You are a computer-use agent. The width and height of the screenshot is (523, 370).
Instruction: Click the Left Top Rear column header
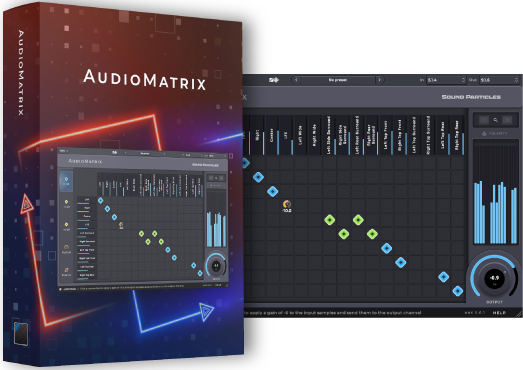[443, 135]
